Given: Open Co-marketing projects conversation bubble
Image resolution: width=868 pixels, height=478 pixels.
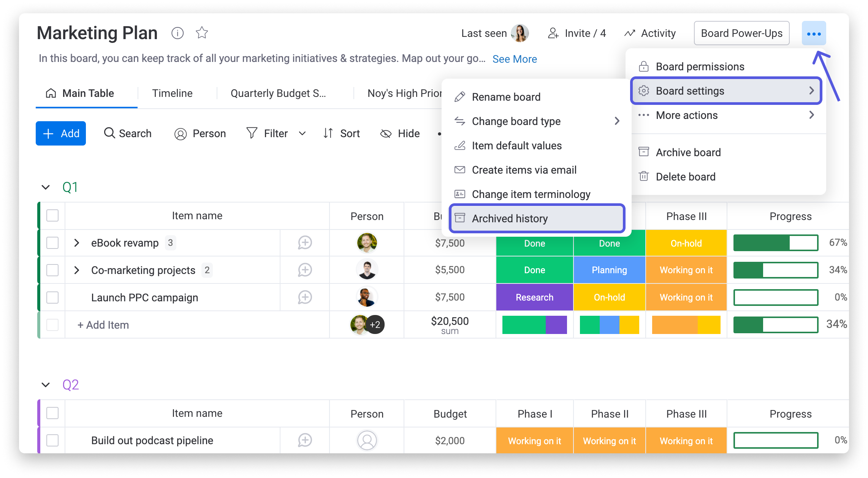Looking at the screenshot, I should click(305, 270).
